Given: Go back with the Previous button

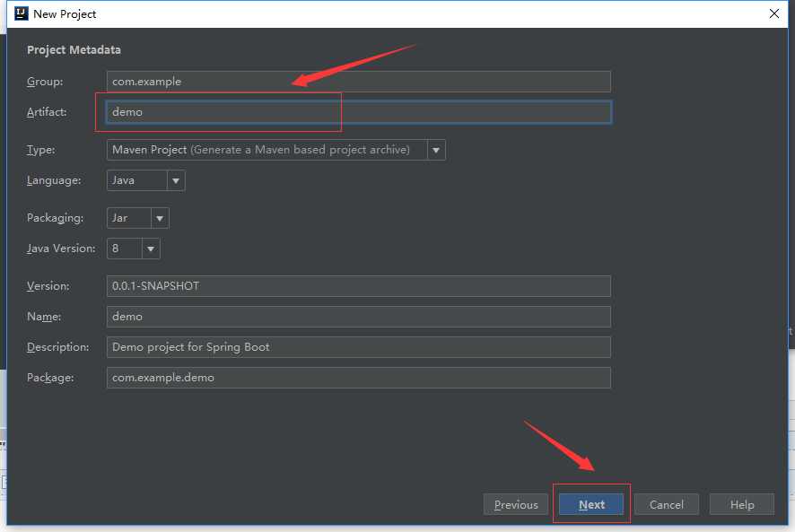Looking at the screenshot, I should (x=516, y=504).
